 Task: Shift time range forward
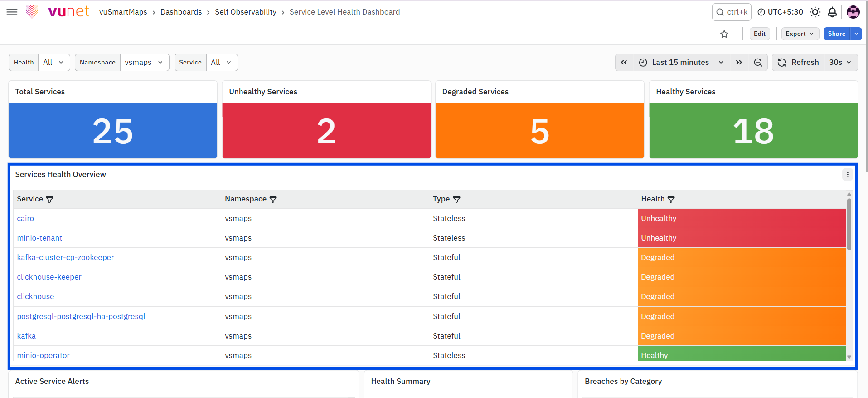(739, 63)
